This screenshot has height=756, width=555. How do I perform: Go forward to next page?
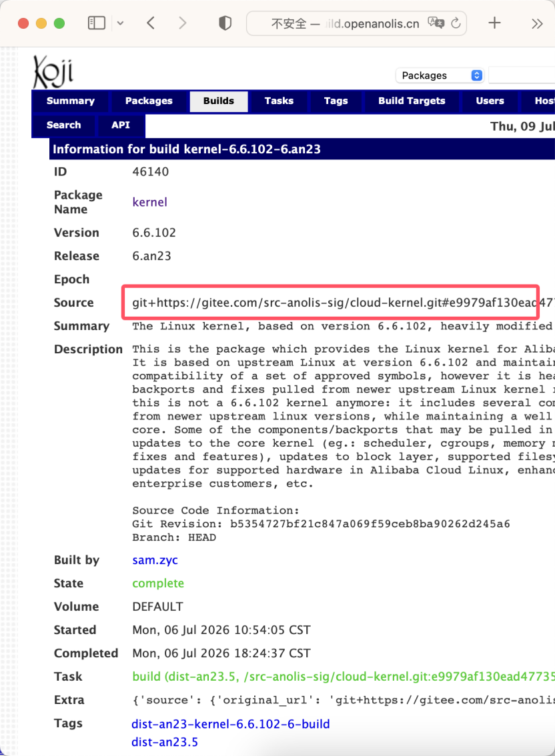pyautogui.click(x=182, y=23)
